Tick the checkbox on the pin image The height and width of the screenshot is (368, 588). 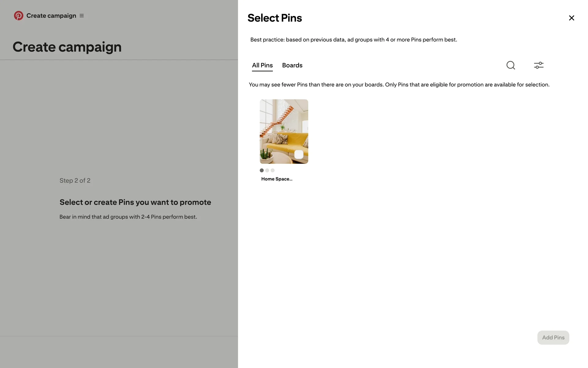299,155
